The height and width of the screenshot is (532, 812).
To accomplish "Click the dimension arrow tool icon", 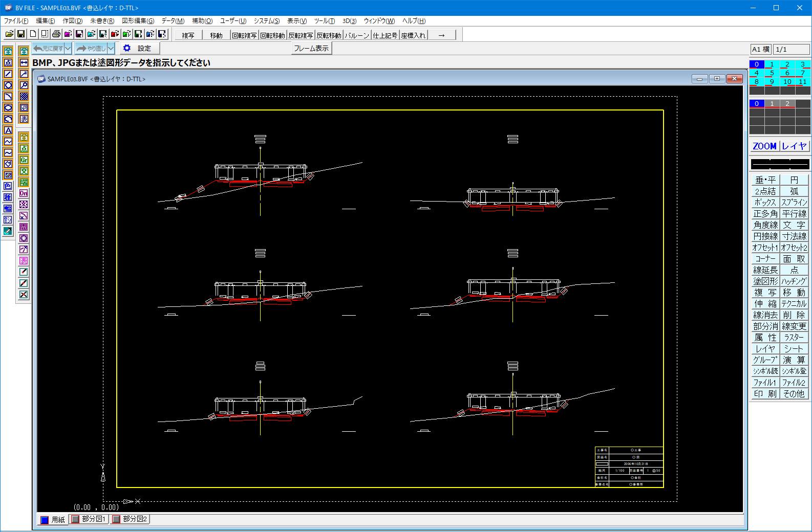I will point(24,63).
